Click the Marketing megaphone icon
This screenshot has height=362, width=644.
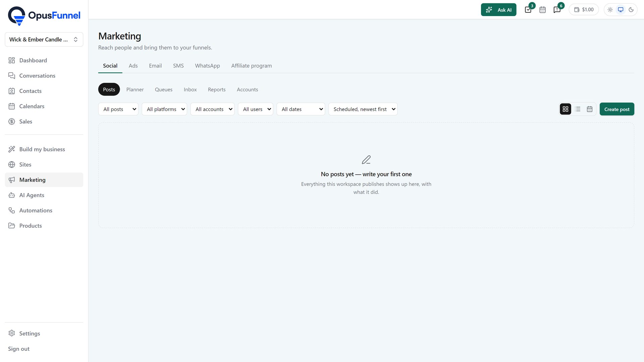pyautogui.click(x=12, y=180)
